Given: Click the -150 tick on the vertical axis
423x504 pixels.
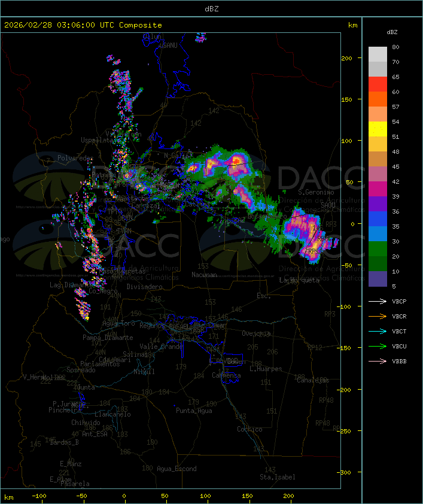Looking at the screenshot, I should [344, 348].
